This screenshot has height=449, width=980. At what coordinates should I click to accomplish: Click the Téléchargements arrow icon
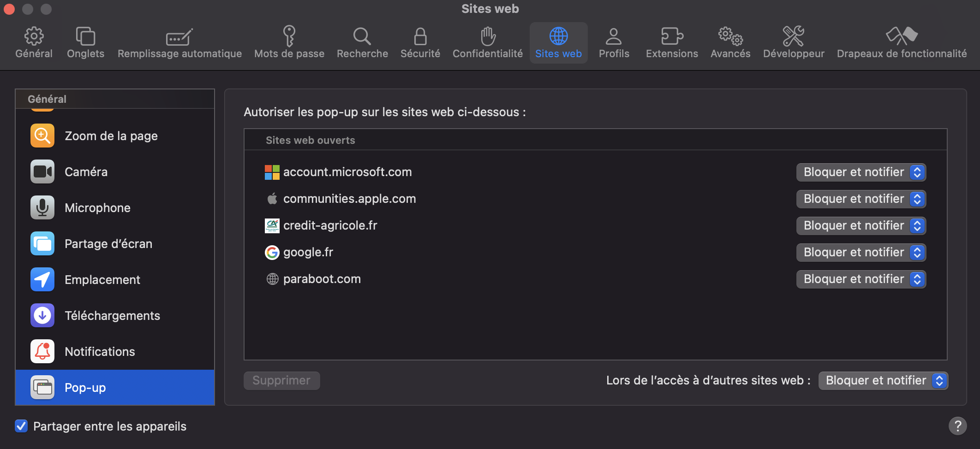pos(42,316)
